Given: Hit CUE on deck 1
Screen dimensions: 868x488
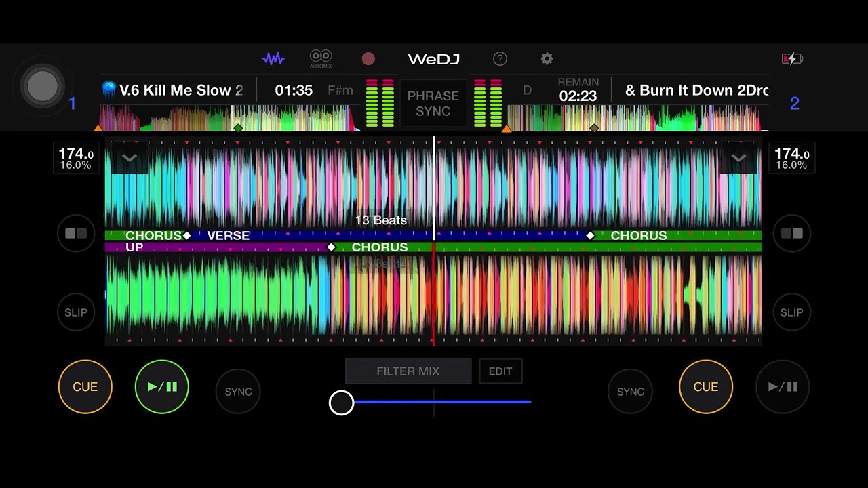Looking at the screenshot, I should tap(85, 387).
